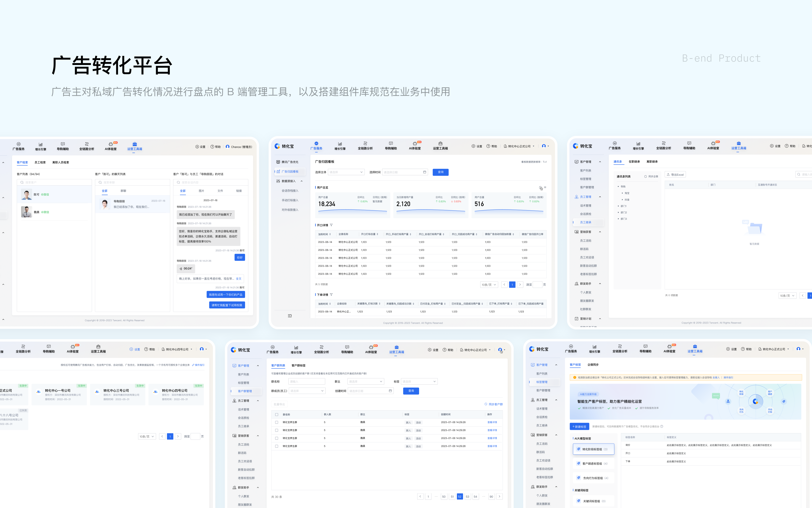
Task: Click 导购辅助 icon in 广告归因看板 window
Action: 391,144
